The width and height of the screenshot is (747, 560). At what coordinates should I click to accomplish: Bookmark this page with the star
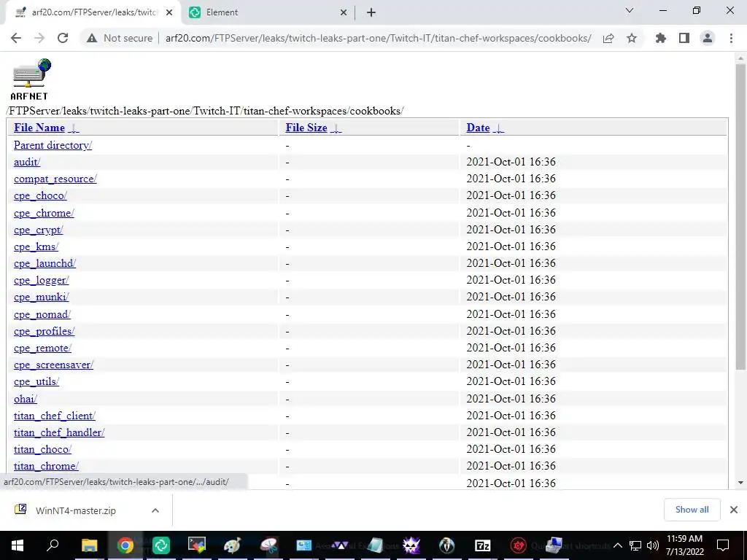point(632,38)
